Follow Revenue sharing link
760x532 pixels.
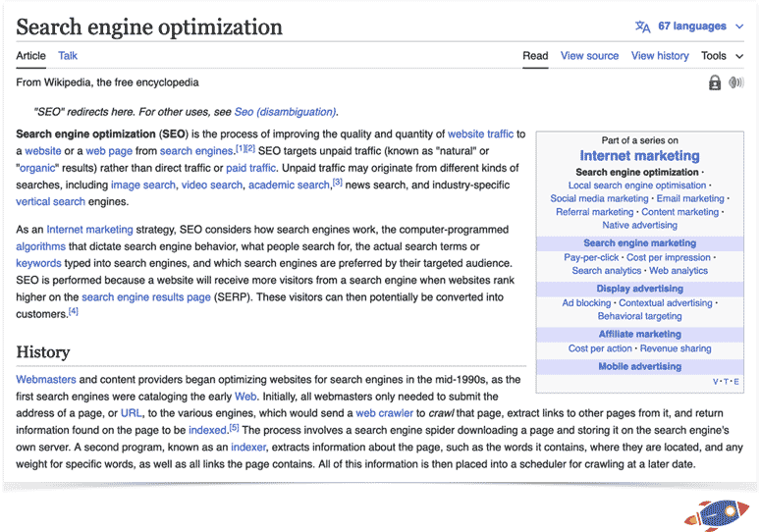tap(676, 348)
